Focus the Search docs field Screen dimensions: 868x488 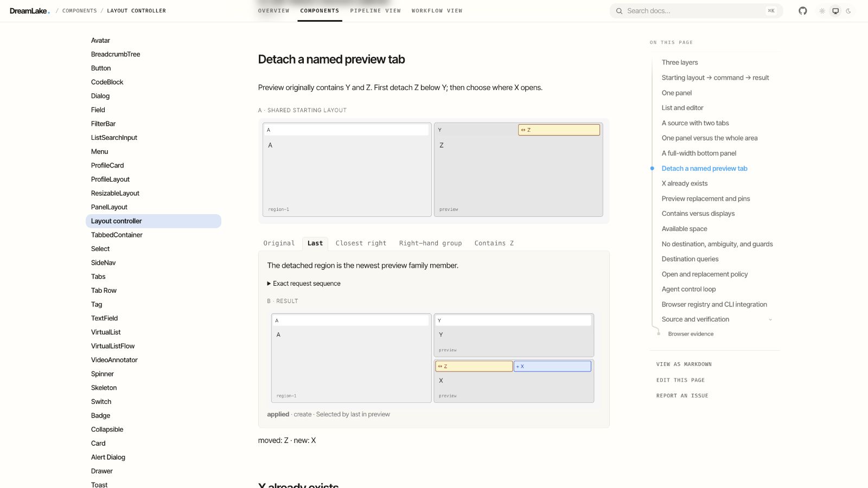coord(696,11)
